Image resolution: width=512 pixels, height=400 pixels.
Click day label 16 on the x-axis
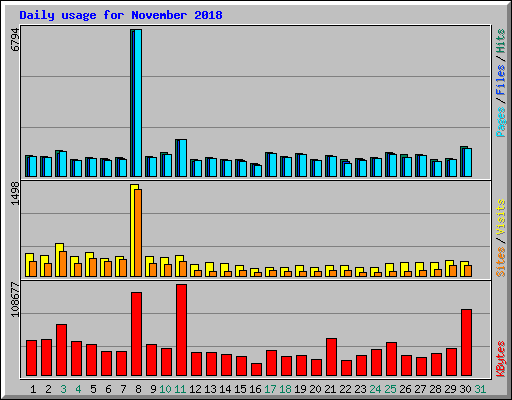point(255,389)
